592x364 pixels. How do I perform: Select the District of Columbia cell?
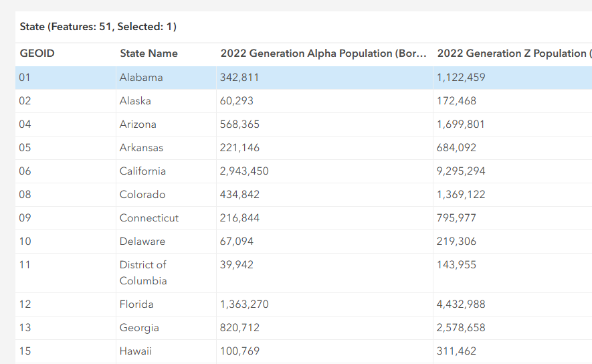click(x=143, y=273)
